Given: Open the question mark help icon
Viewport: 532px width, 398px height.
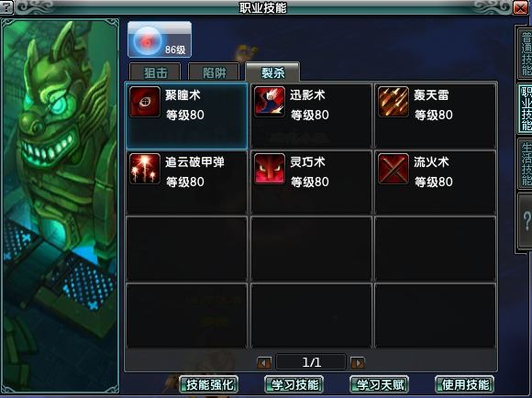Looking at the screenshot, I should point(526,221).
